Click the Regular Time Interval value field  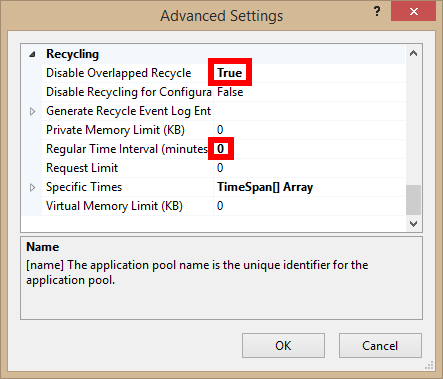(309, 149)
